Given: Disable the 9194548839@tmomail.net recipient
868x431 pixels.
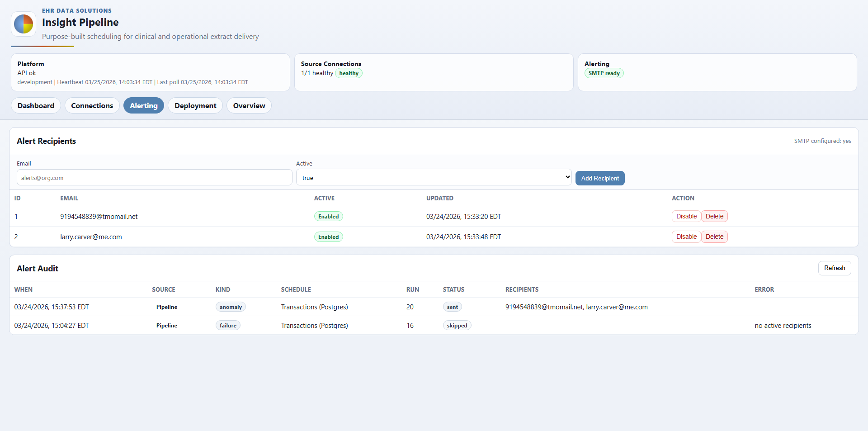Looking at the screenshot, I should point(686,216).
